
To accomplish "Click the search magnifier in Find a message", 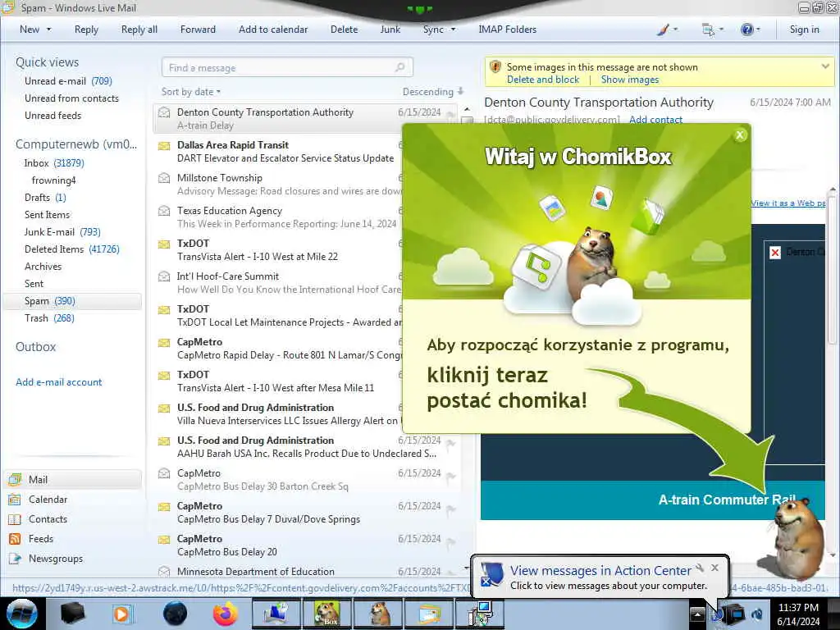I will 399,67.
